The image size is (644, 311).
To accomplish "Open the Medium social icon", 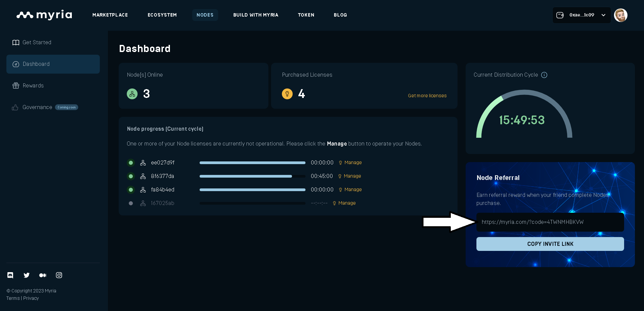I will [x=43, y=275].
